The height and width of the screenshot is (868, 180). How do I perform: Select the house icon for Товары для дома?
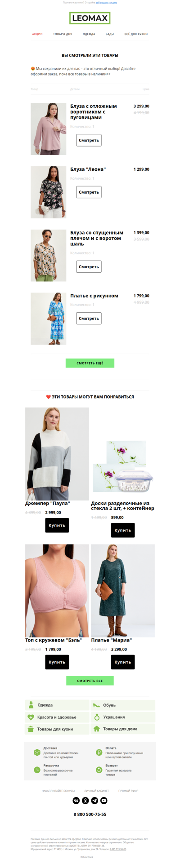(x=96, y=729)
